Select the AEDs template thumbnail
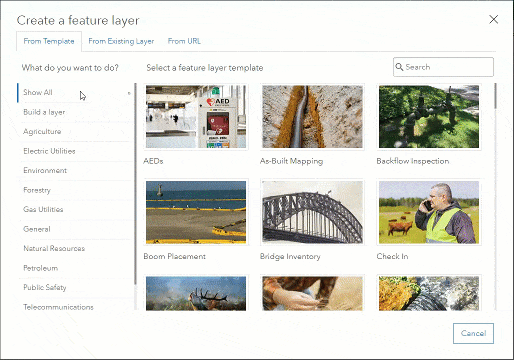 pyautogui.click(x=196, y=117)
